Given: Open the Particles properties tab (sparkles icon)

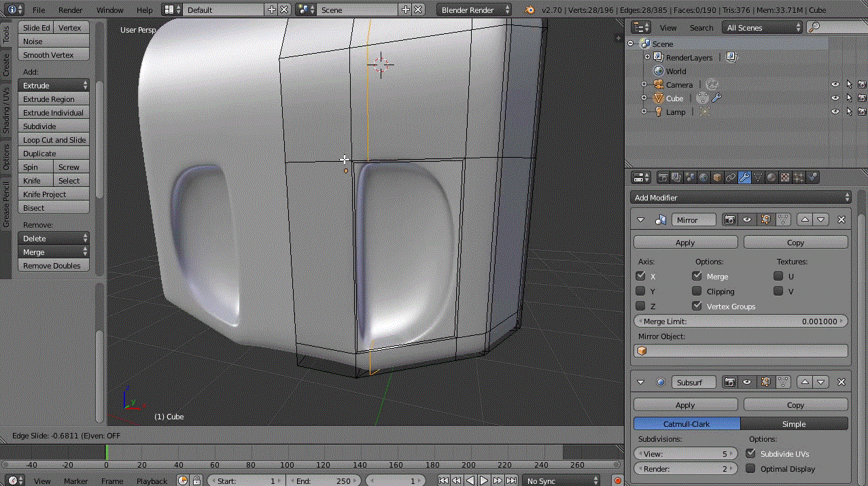Looking at the screenshot, I should coord(799,177).
